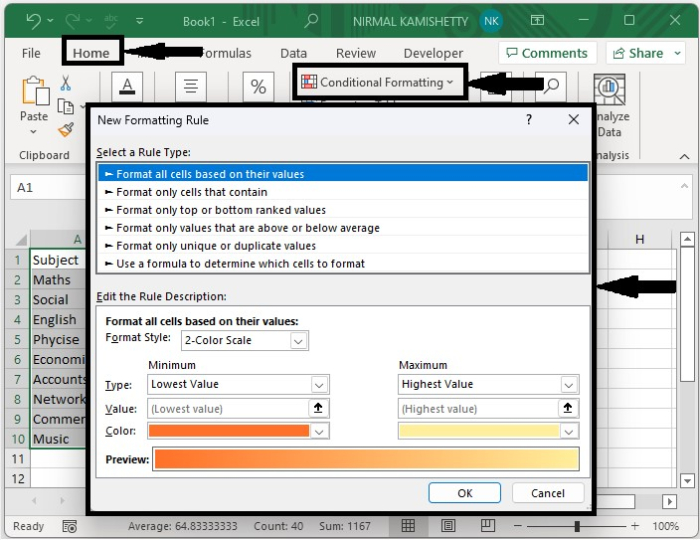Select 'Use a formula to determine which cells'
Viewport: 700px width, 540px height.
343,263
